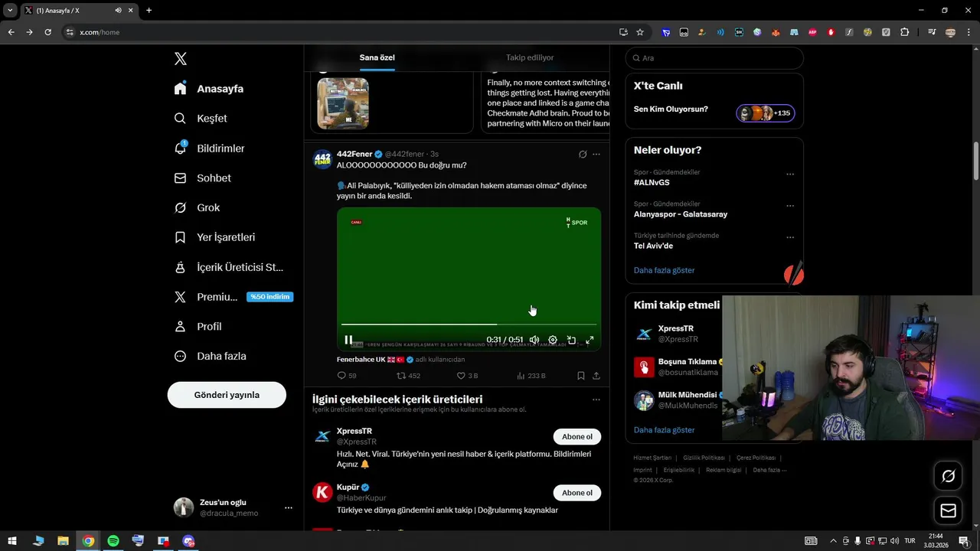Image resolution: width=980 pixels, height=551 pixels.
Task: Show more trends via Daha fazla göster
Action: click(x=665, y=270)
